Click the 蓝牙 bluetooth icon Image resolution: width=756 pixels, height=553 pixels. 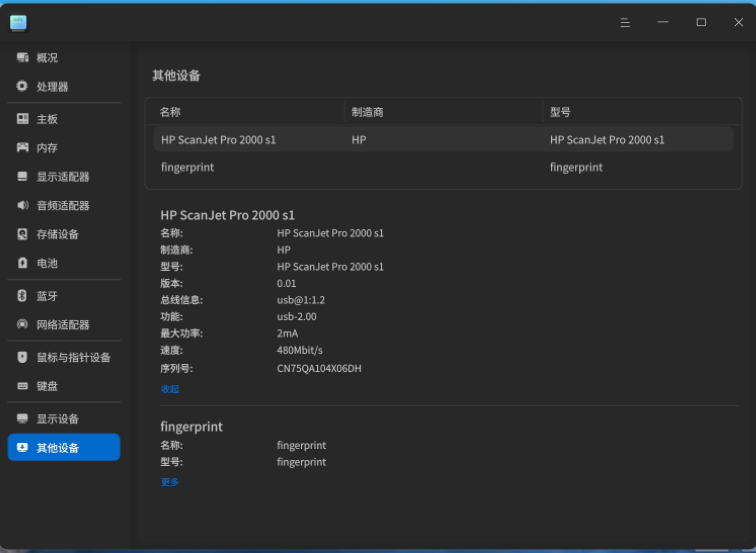(22, 296)
